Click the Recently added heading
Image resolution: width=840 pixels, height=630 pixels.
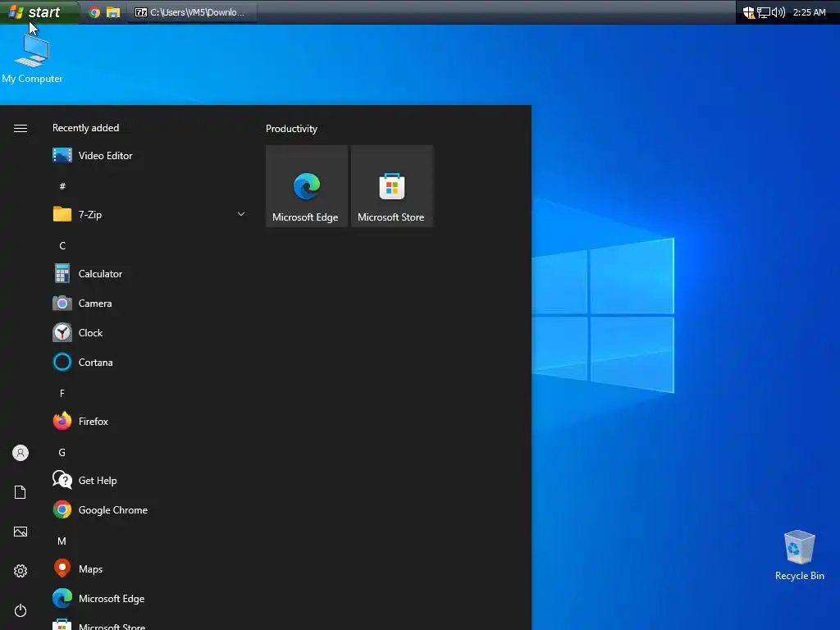pos(85,128)
